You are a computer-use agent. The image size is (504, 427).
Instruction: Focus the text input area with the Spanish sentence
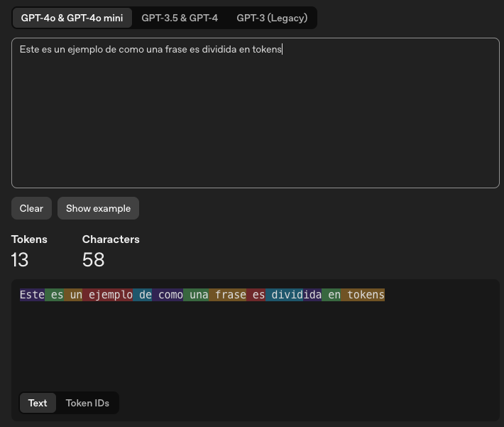[x=256, y=114]
